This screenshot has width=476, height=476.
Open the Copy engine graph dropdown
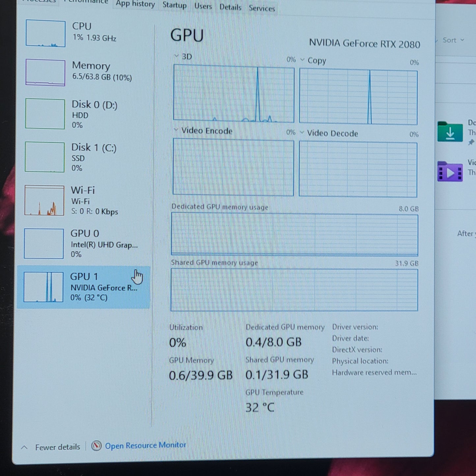click(x=302, y=60)
